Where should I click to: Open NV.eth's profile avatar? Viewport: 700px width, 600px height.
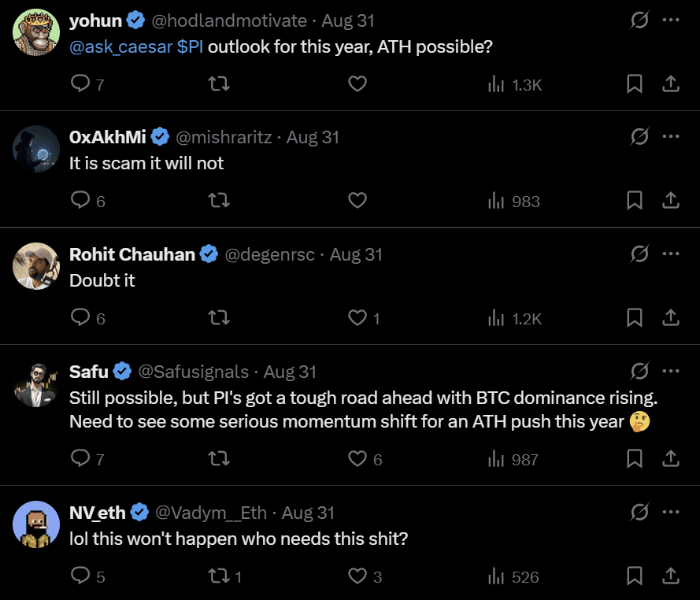click(x=37, y=524)
